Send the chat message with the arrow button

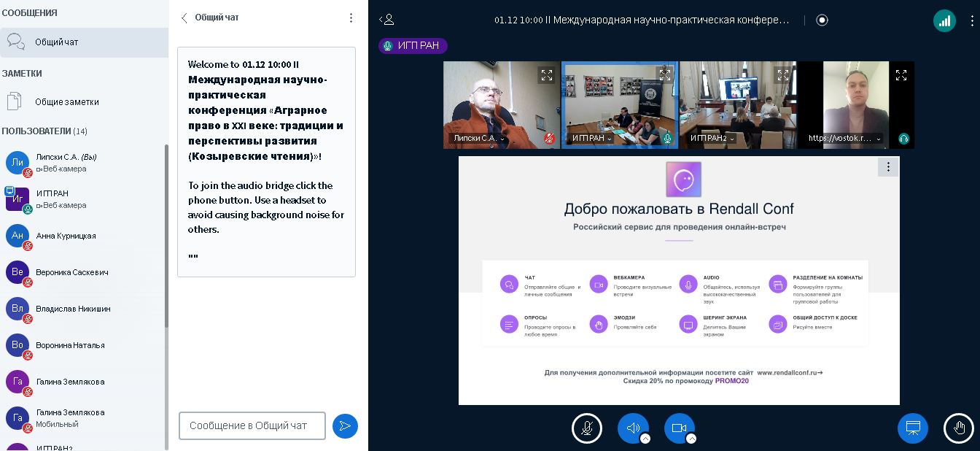(x=345, y=426)
